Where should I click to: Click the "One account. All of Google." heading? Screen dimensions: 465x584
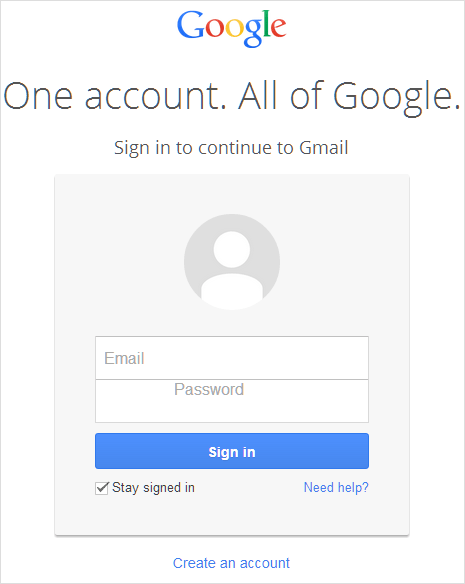coord(232,97)
